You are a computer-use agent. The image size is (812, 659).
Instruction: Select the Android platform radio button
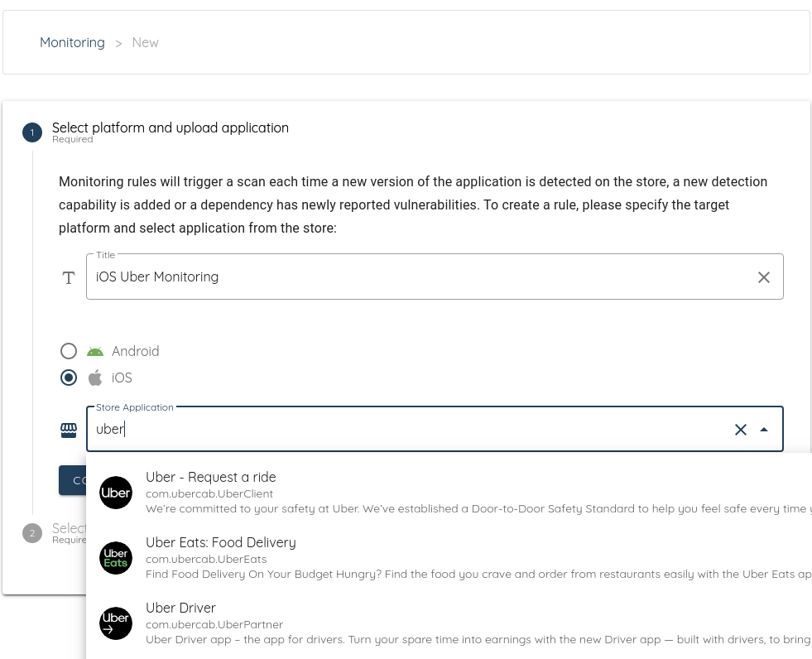click(69, 351)
